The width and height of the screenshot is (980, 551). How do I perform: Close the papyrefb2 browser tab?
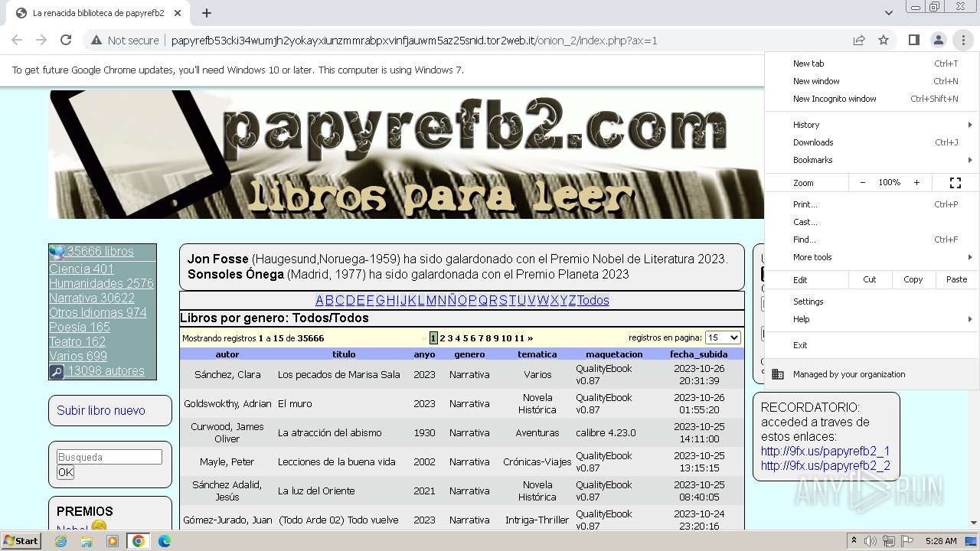[x=178, y=13]
